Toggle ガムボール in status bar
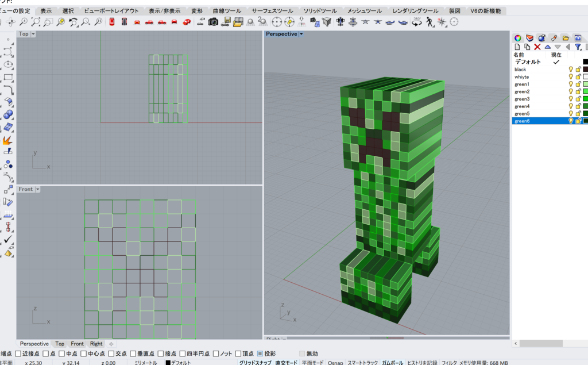This screenshot has width=588, height=365. (392, 363)
